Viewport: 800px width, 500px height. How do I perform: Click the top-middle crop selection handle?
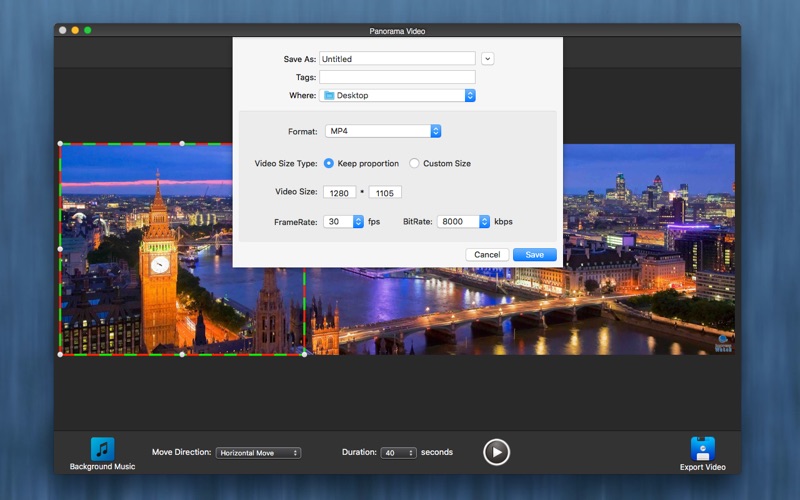(x=182, y=144)
